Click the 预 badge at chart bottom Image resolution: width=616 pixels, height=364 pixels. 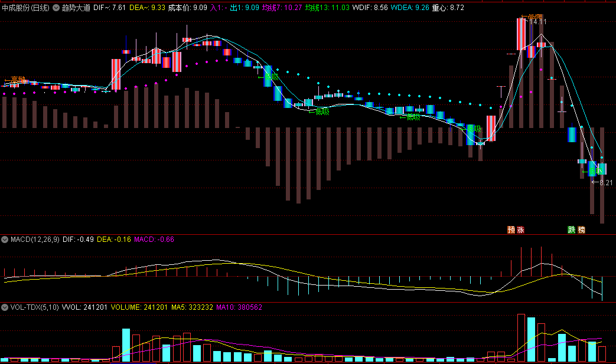(x=511, y=230)
